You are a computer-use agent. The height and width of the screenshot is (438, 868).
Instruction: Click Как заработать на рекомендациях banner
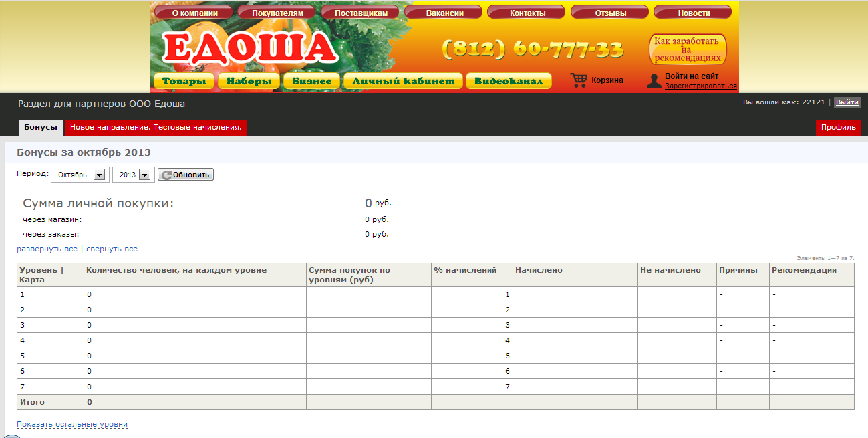click(688, 49)
